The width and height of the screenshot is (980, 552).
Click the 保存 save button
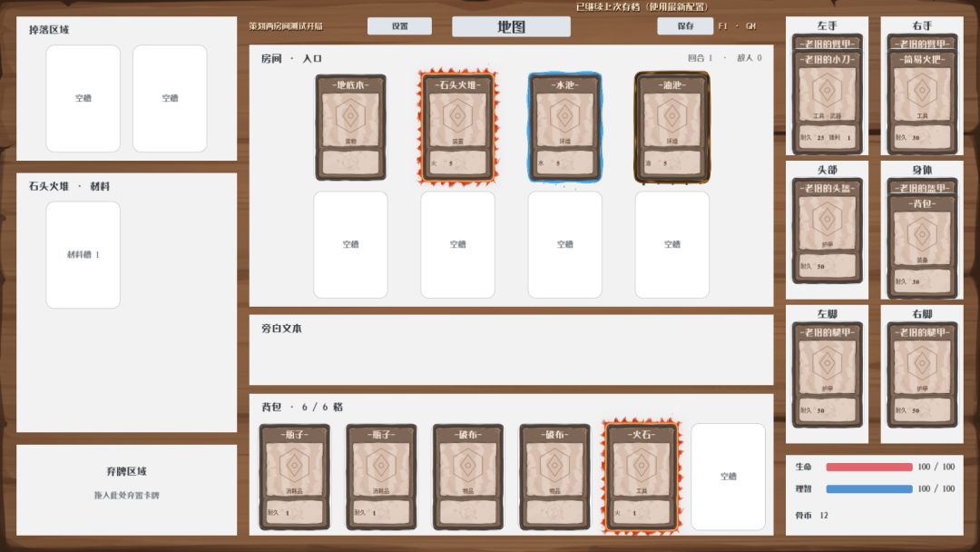(x=685, y=26)
